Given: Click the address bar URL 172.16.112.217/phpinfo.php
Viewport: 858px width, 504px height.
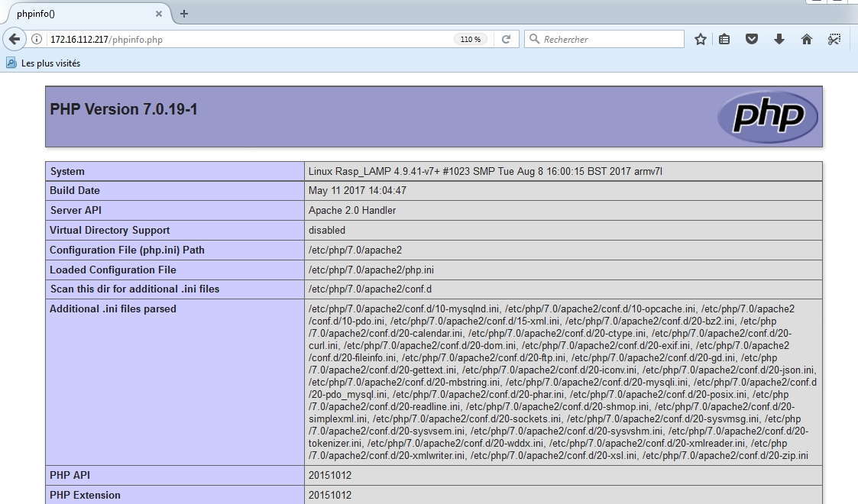Looking at the screenshot, I should [x=106, y=40].
